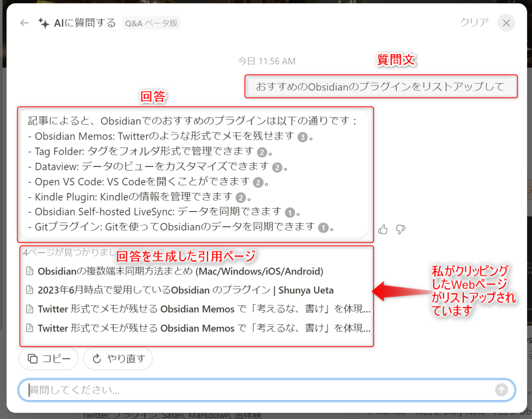Click the Tag Folder answer line text
532x419 pixels.
click(x=141, y=152)
